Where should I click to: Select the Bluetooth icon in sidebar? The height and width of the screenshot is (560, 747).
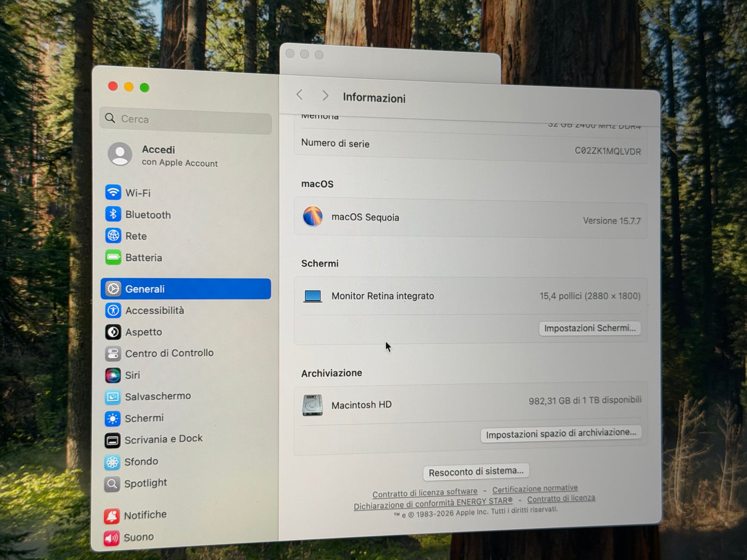(113, 214)
